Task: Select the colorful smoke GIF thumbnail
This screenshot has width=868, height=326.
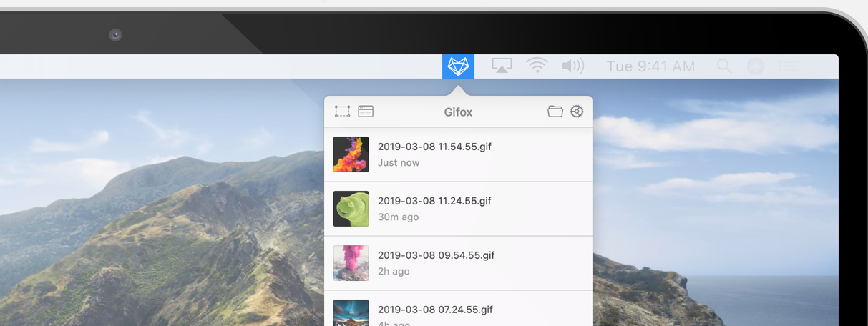Action: coord(351,154)
